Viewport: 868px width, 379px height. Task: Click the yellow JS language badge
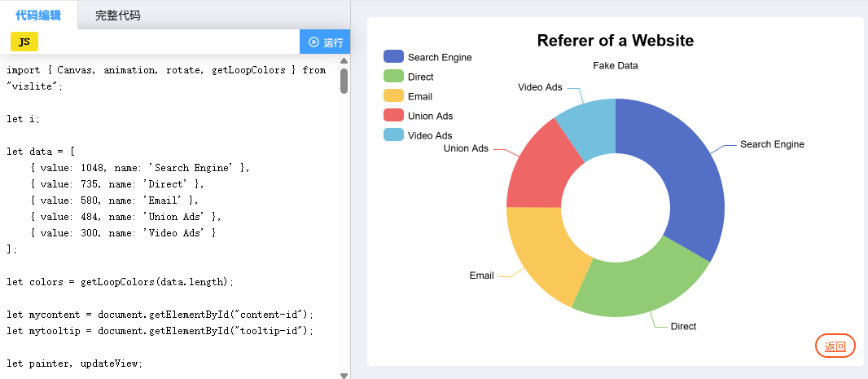tap(24, 42)
